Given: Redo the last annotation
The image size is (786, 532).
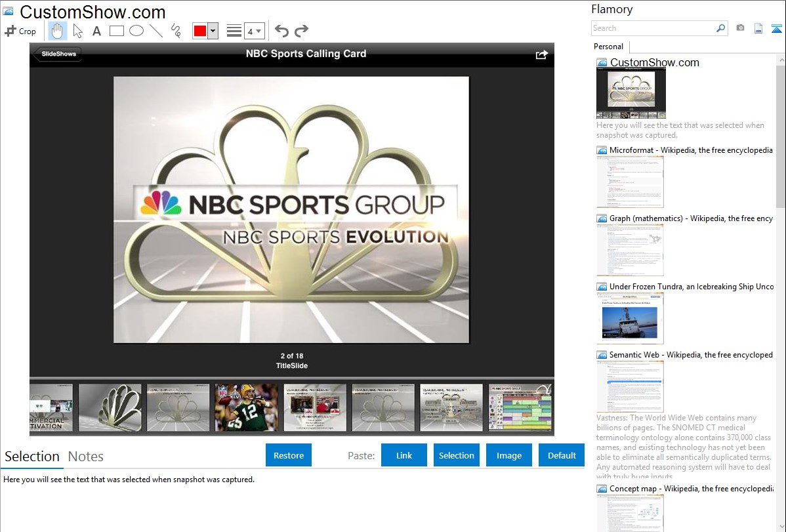Looking at the screenshot, I should 301,31.
